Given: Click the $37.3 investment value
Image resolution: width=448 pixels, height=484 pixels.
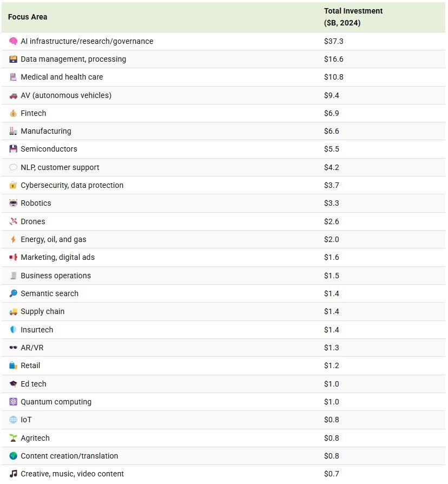Looking at the screenshot, I should (333, 41).
